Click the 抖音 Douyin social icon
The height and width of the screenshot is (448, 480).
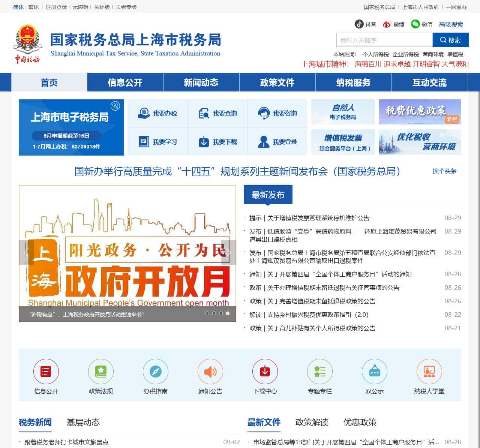tap(359, 24)
